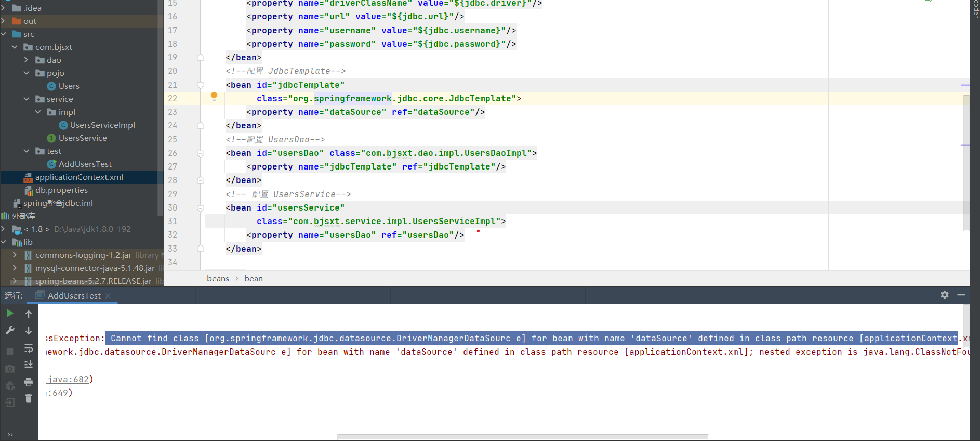
Task: Collapse the bean fold marker on line 26
Action: click(x=201, y=153)
